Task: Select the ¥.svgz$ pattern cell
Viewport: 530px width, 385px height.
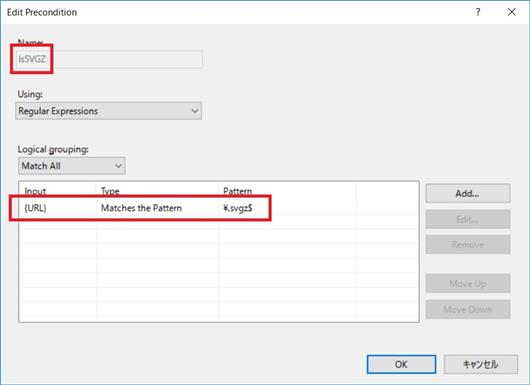Action: point(238,208)
